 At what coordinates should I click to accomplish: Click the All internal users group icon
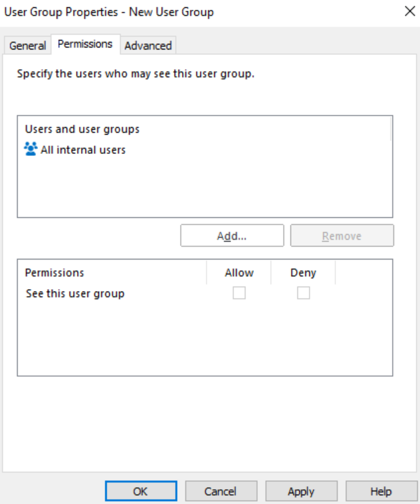point(31,149)
